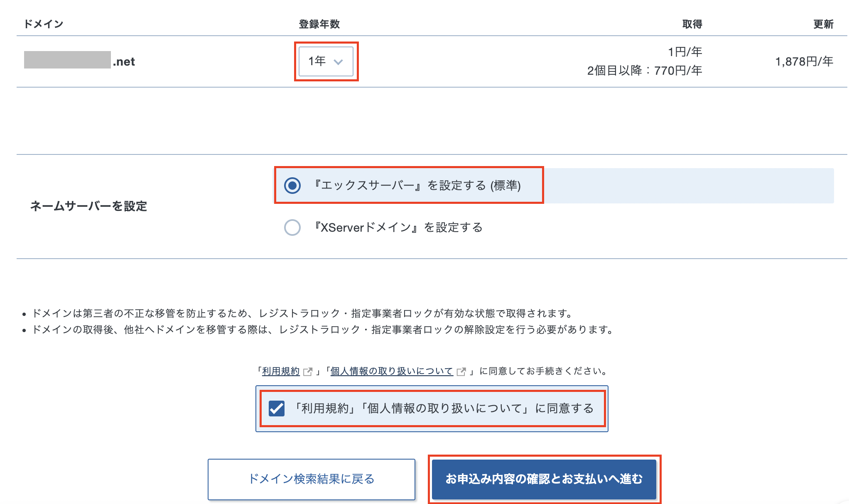The image size is (849, 504).
Task: Click the 更新 column header
Action: 823,24
